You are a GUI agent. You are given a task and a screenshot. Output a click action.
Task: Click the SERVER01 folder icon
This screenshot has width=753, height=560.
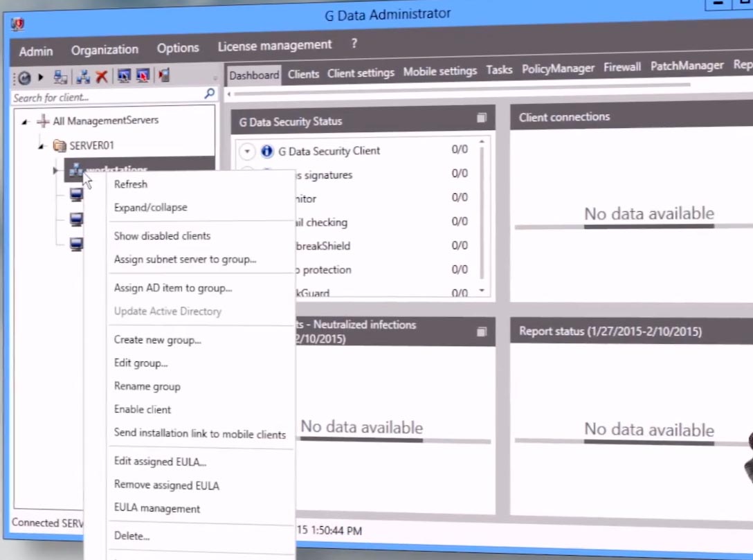60,145
